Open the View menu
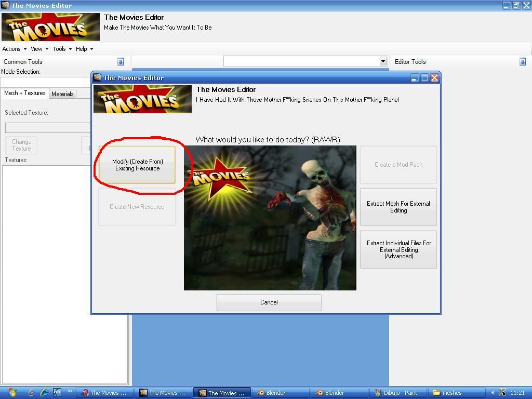 point(39,49)
